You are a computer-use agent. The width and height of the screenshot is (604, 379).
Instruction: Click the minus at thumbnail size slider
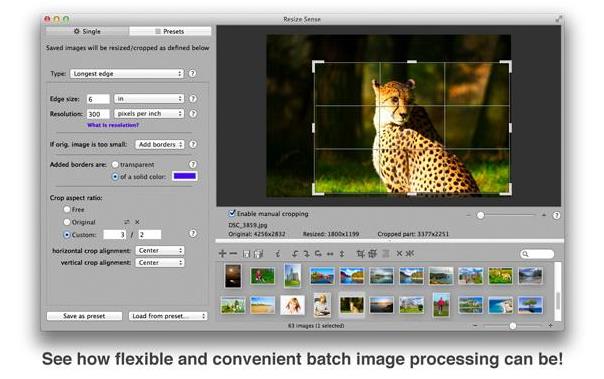(475, 325)
